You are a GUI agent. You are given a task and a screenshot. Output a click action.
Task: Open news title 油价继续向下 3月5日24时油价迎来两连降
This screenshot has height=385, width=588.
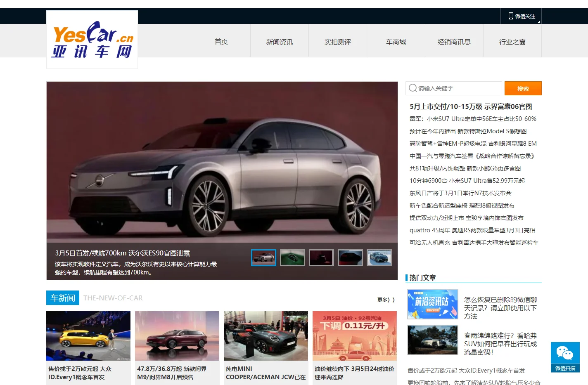click(354, 373)
